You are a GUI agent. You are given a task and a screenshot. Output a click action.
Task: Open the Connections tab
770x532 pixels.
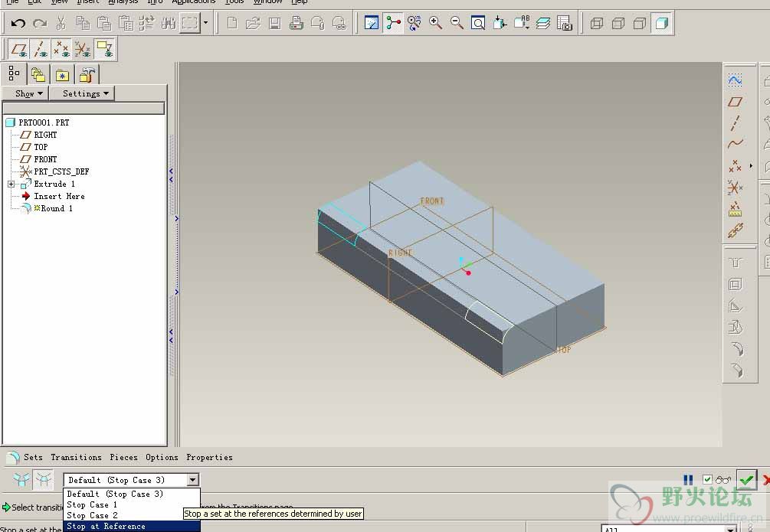(x=87, y=75)
